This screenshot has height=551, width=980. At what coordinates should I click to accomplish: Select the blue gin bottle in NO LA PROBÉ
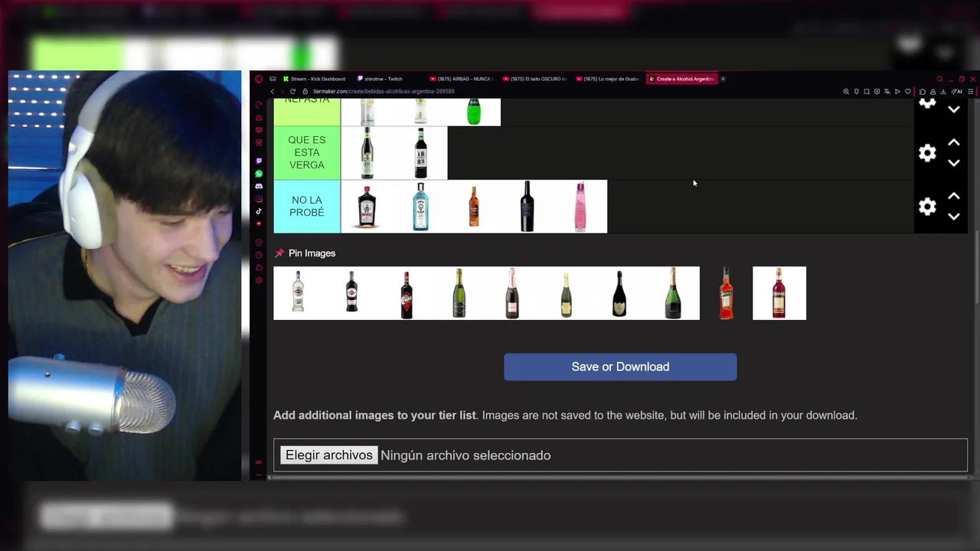coord(420,207)
